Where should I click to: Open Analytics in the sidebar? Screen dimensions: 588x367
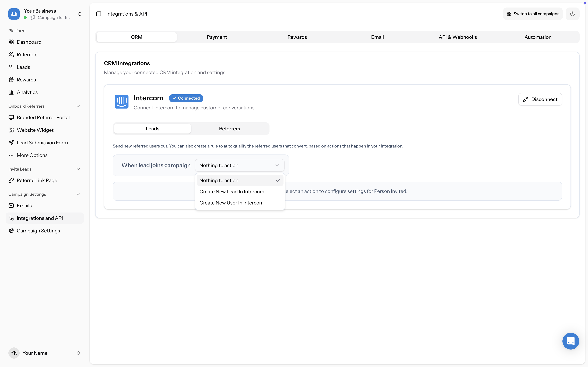click(x=27, y=92)
